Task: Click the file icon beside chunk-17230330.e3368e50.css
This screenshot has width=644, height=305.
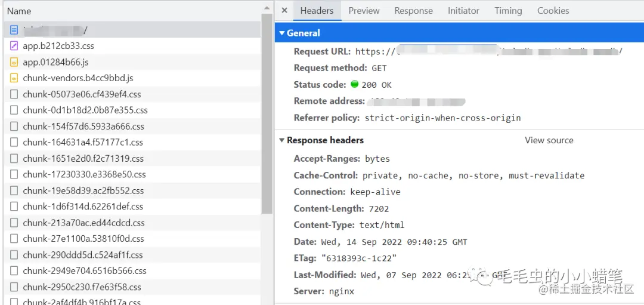Action: [14, 174]
